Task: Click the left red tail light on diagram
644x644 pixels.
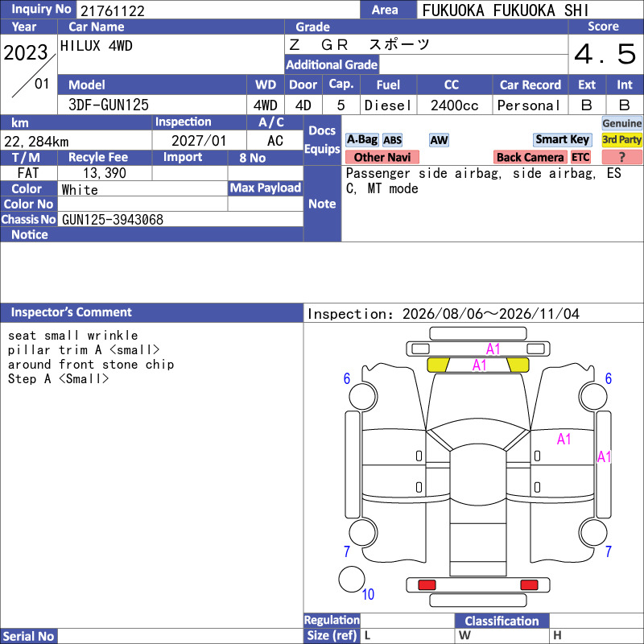Action: pyautogui.click(x=427, y=585)
